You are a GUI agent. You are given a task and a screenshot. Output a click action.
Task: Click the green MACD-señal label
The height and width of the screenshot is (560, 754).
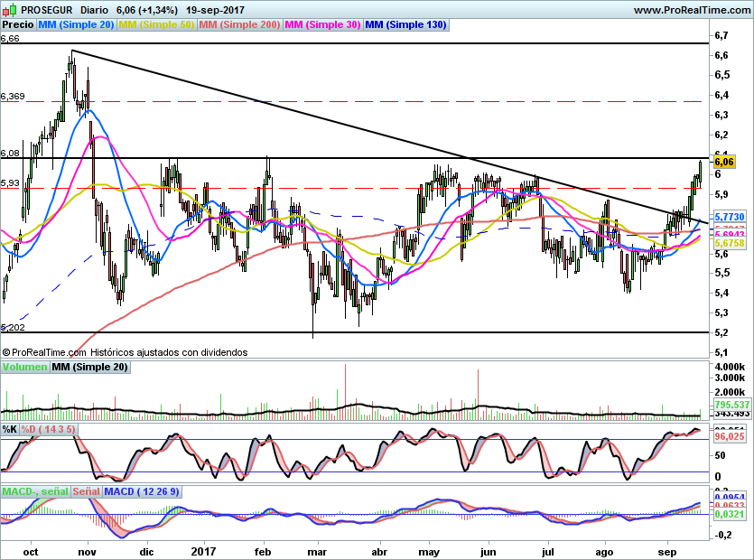coord(35,491)
